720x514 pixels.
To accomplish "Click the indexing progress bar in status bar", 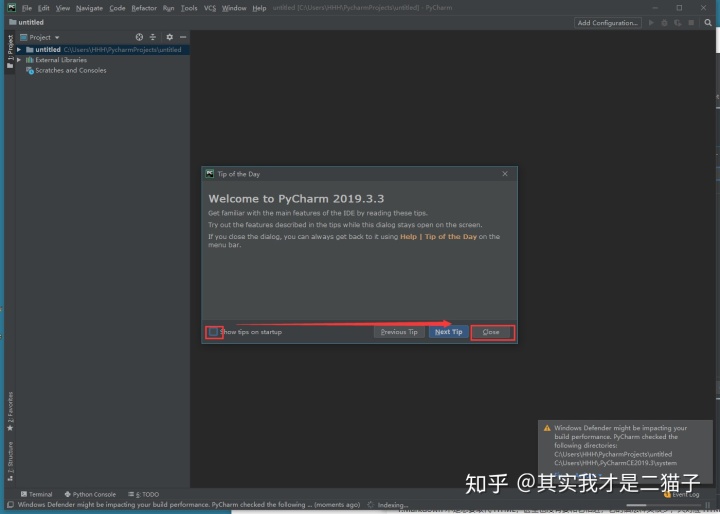I will tap(664, 505).
